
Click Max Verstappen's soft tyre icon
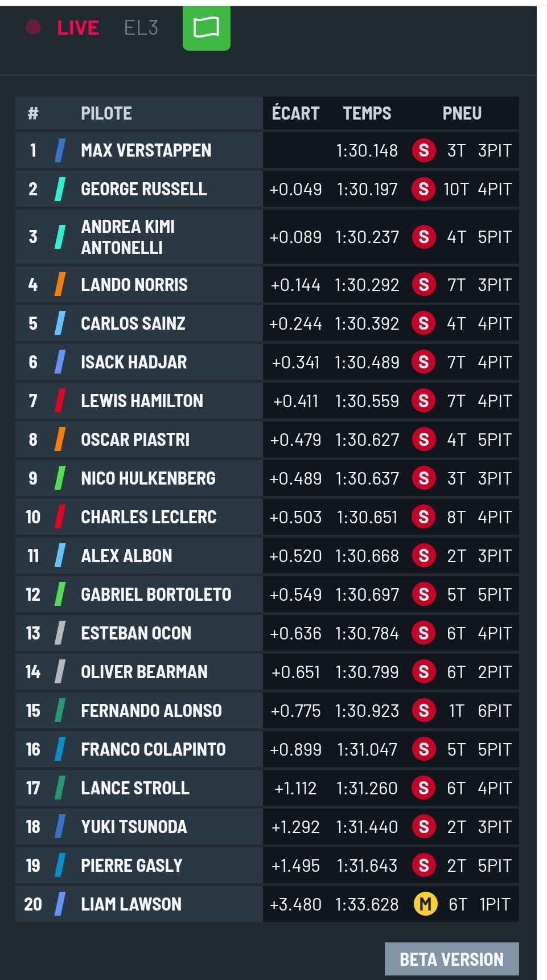click(x=423, y=150)
